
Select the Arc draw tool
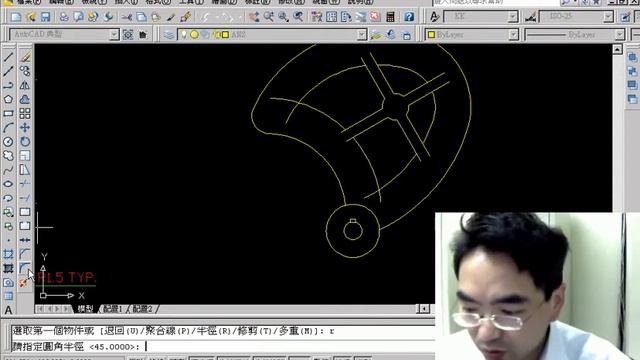[x=8, y=128]
